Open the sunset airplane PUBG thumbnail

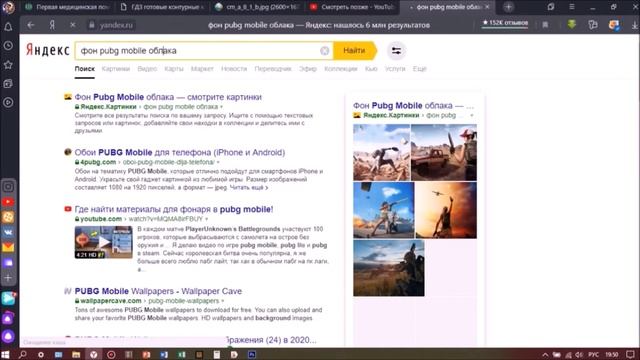[446, 210]
